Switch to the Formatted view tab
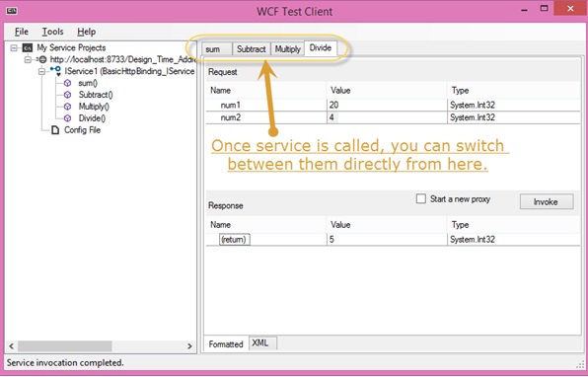588x377 pixels. click(226, 343)
